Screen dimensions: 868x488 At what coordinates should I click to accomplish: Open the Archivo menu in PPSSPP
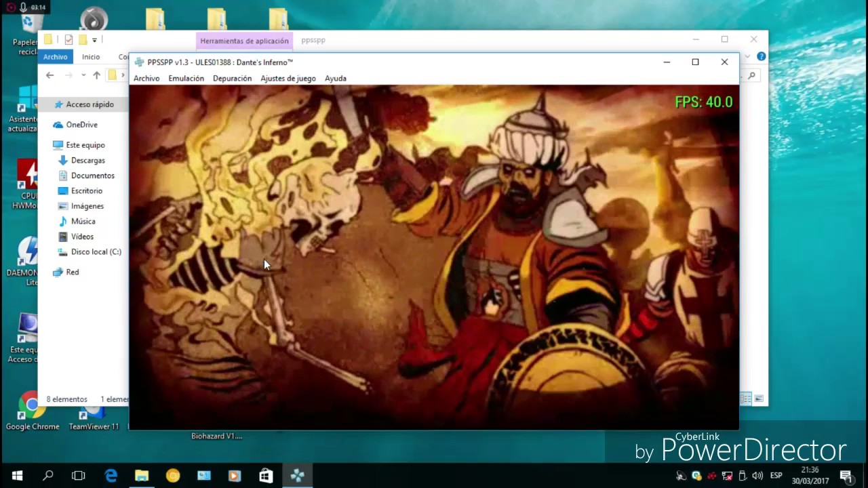[x=146, y=79]
